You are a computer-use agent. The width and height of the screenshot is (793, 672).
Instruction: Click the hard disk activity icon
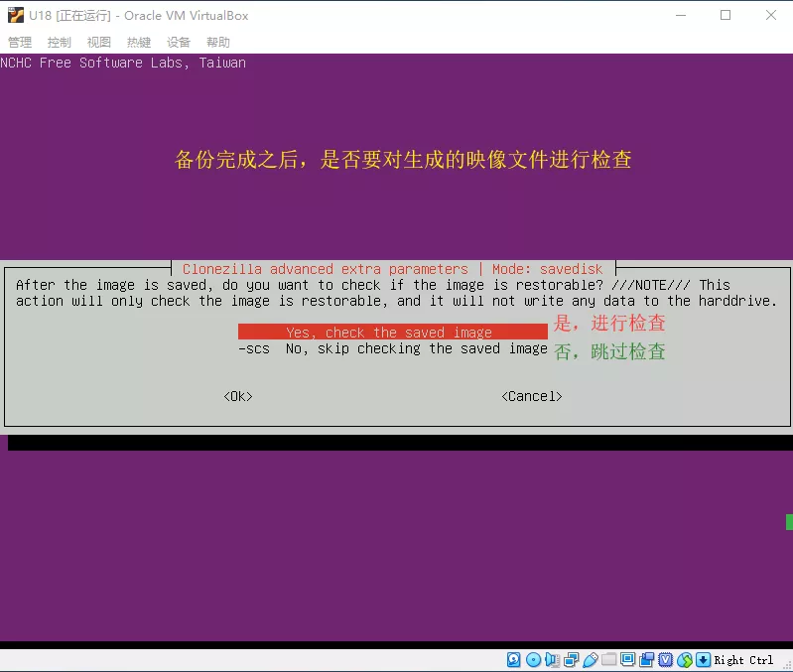[x=514, y=660]
